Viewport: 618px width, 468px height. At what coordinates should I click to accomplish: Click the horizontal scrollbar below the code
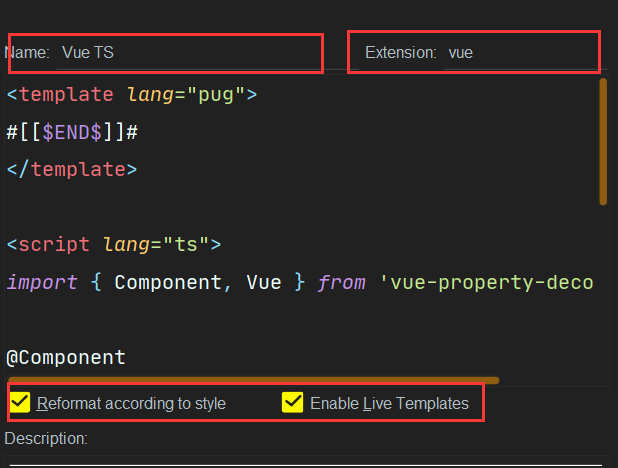tap(253, 380)
